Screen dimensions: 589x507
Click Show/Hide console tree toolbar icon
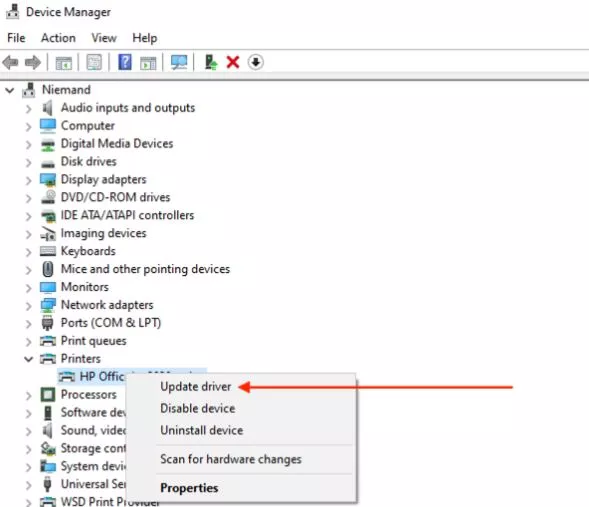coord(63,63)
